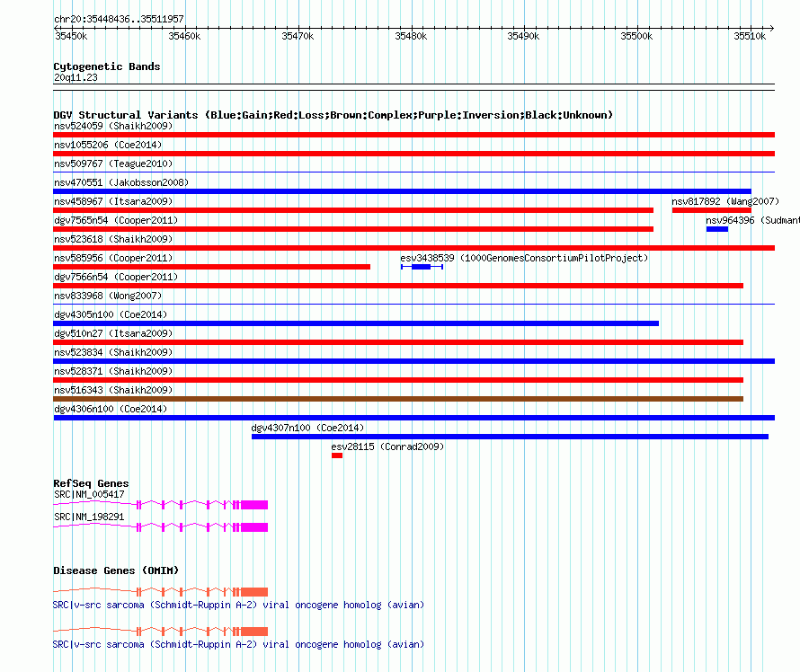The image size is (800, 672).
Task: Click the blue glyph under esv3438539
Action: click(422, 267)
